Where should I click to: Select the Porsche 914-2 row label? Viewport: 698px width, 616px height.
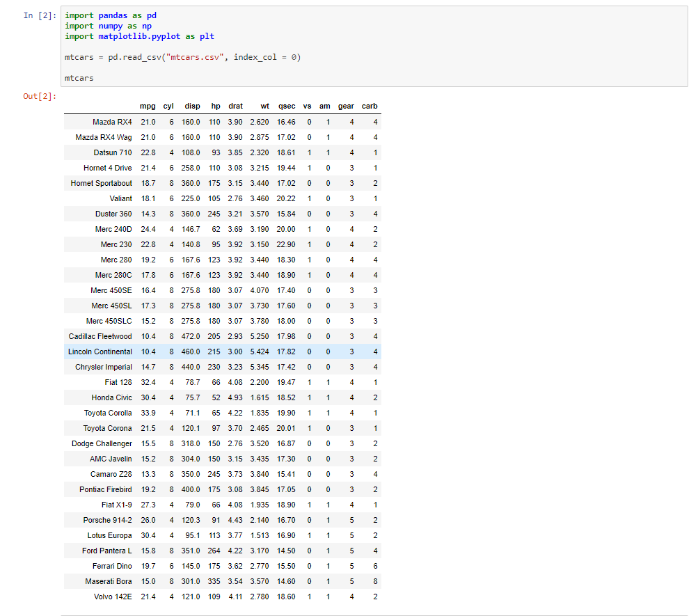pyautogui.click(x=107, y=520)
